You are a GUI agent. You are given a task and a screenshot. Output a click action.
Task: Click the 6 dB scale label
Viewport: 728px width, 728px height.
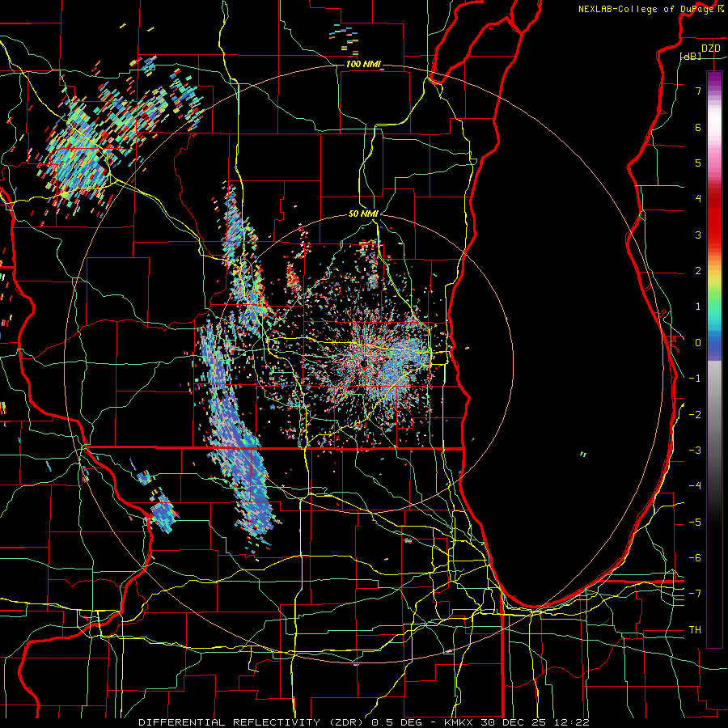(698, 127)
